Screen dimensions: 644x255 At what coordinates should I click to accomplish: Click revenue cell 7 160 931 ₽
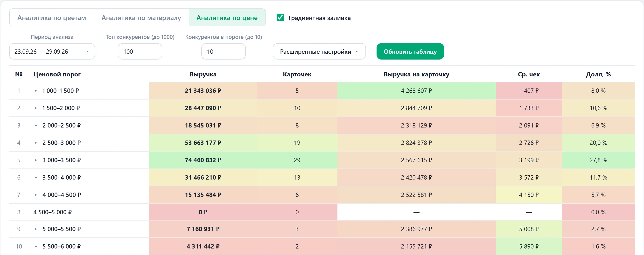(203, 229)
